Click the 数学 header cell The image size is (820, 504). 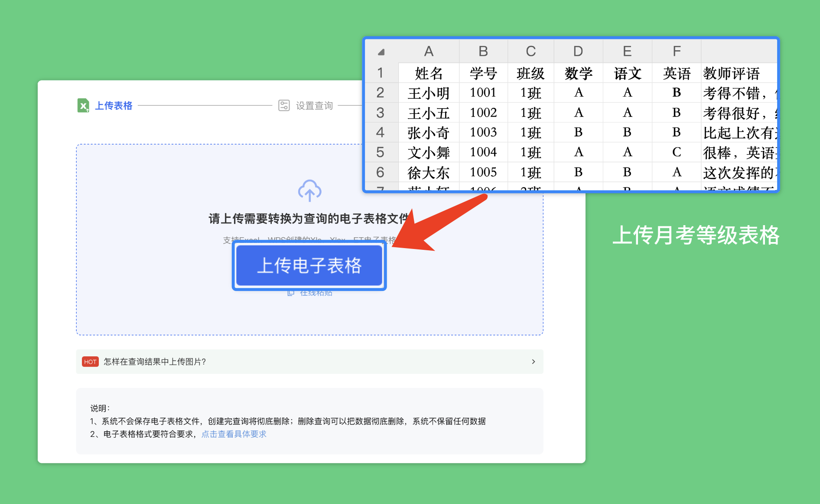pyautogui.click(x=578, y=73)
